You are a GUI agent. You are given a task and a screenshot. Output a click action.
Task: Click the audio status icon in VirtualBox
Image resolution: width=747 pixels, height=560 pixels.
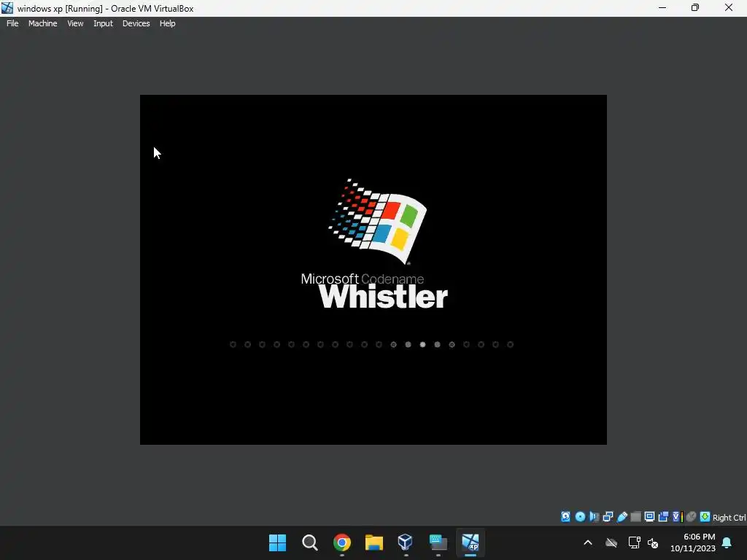[x=594, y=517]
